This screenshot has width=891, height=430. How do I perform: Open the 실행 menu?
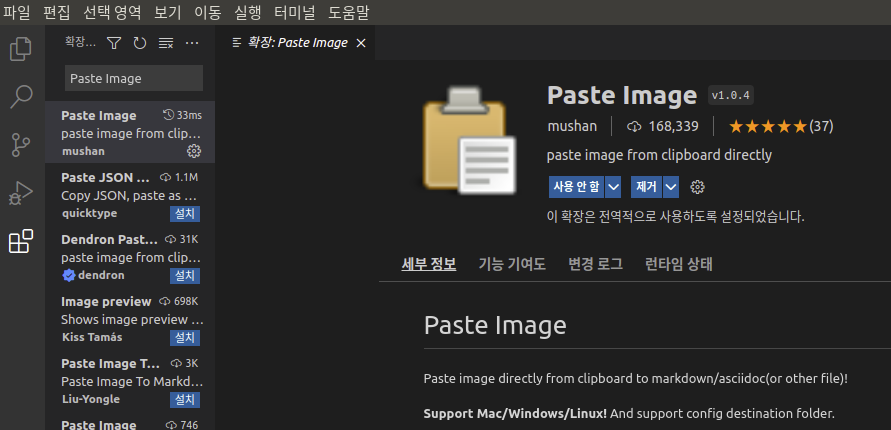click(x=247, y=12)
